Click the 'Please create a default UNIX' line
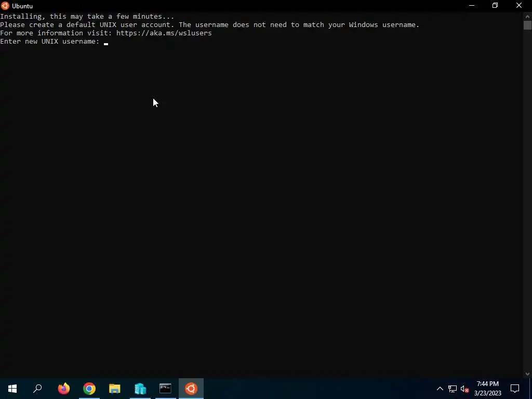Image resolution: width=532 pixels, height=399 pixels. (210, 25)
